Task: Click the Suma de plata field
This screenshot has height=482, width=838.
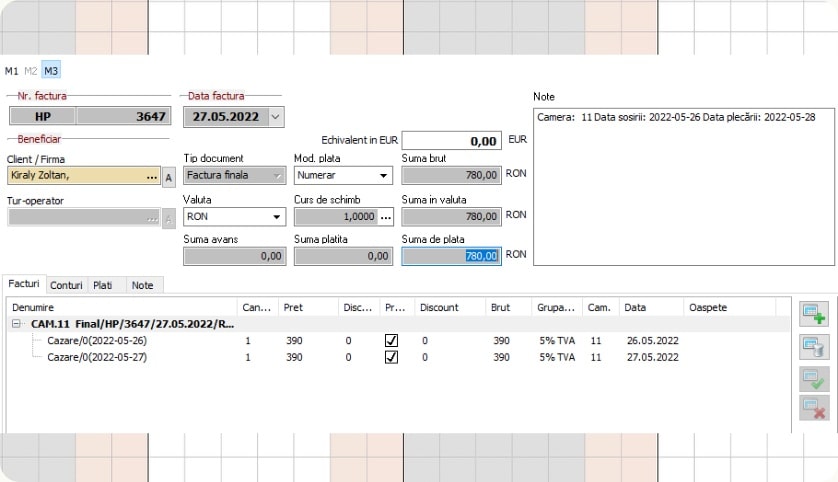Action: 450,256
